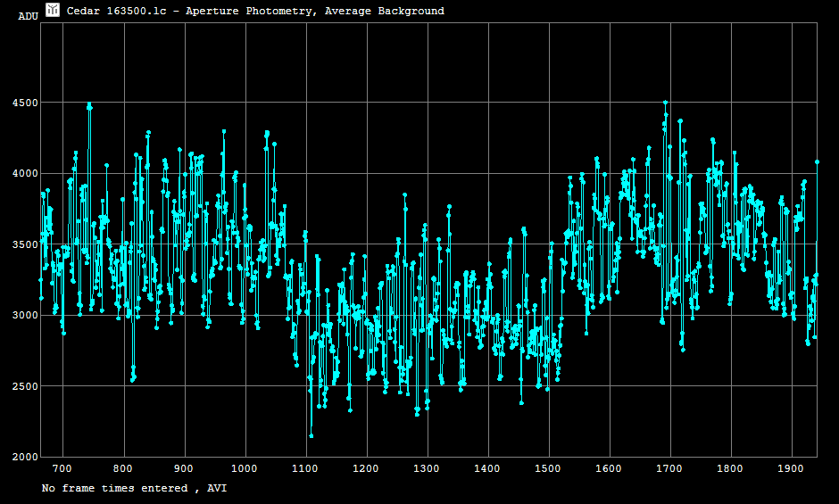Click the '1500' x-axis label
Image resolution: width=839 pixels, height=504 pixels.
(548, 468)
